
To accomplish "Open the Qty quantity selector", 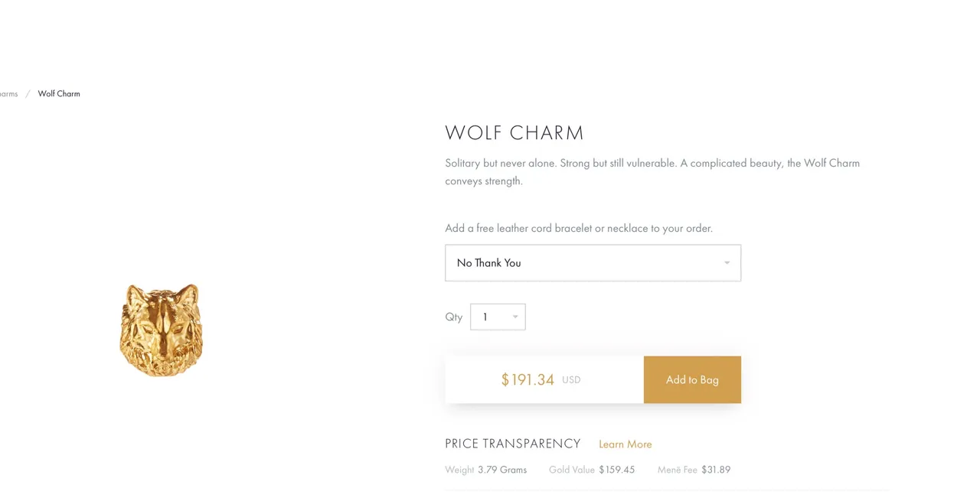I will [x=498, y=317].
